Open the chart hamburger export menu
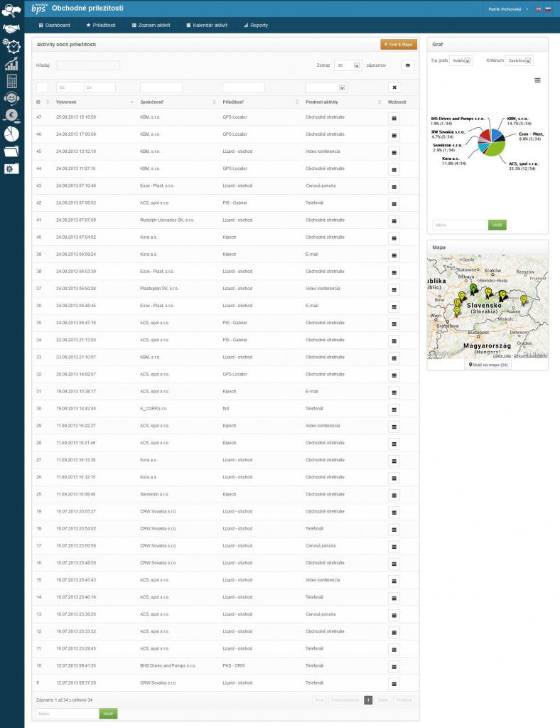Viewport: 560px width, 728px height. (x=537, y=80)
